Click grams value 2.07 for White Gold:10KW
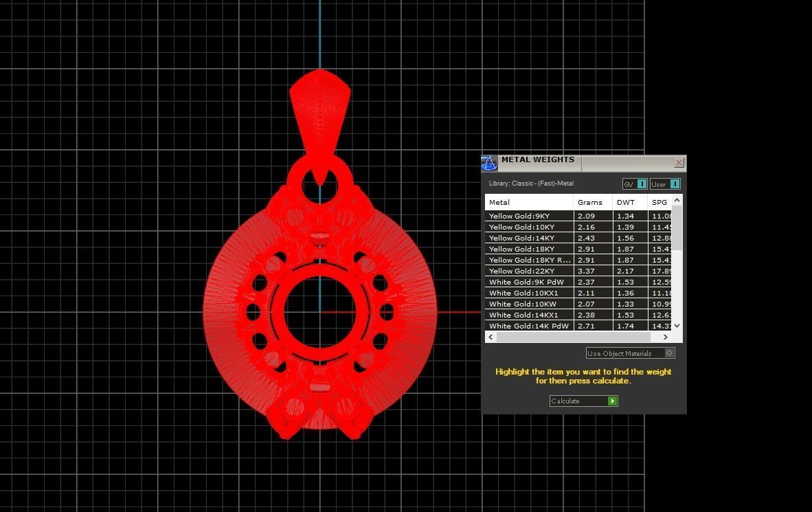The image size is (812, 512). point(586,304)
